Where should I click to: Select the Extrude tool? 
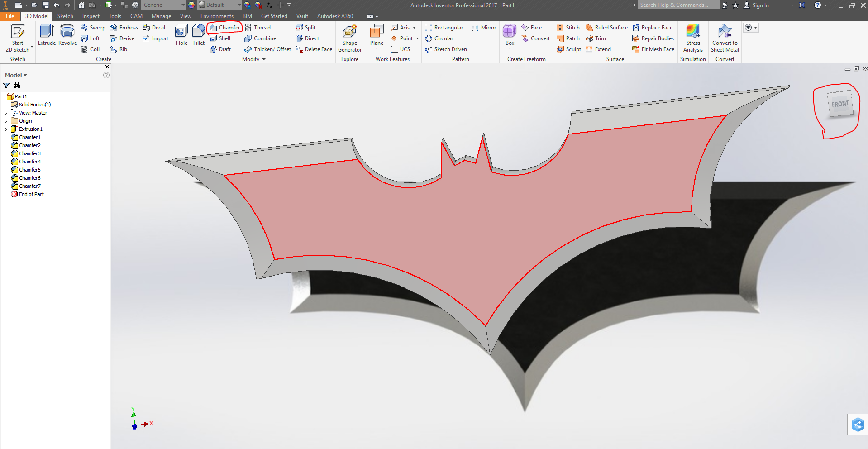(47, 35)
